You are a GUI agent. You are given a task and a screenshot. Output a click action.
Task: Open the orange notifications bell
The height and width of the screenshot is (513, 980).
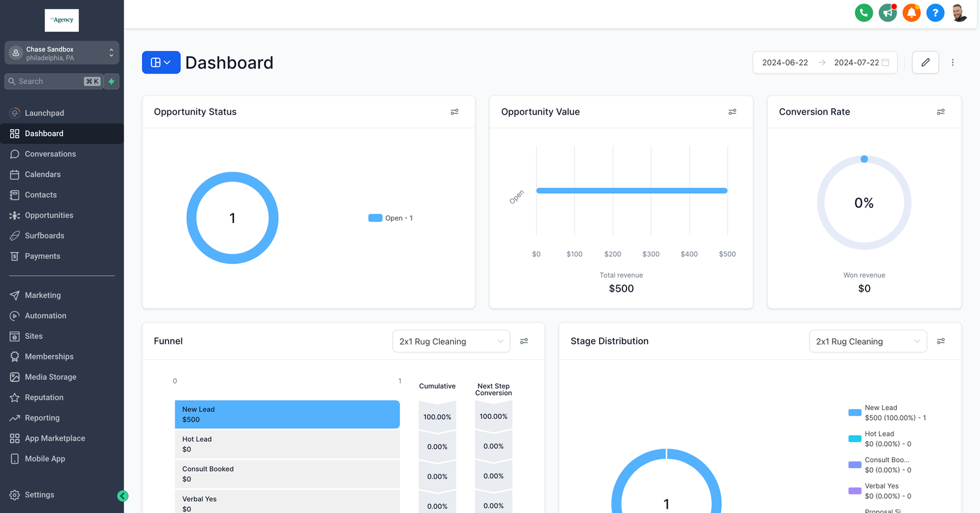pos(911,13)
